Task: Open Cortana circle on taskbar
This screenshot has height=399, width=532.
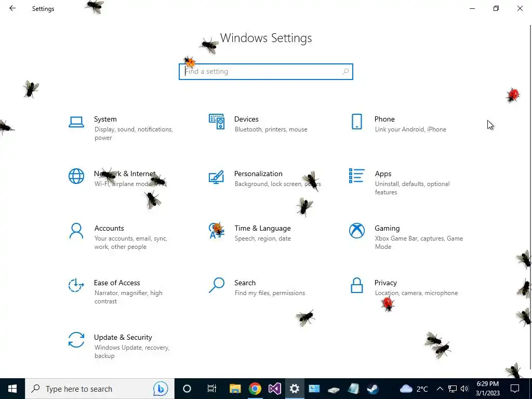Action: tap(187, 389)
